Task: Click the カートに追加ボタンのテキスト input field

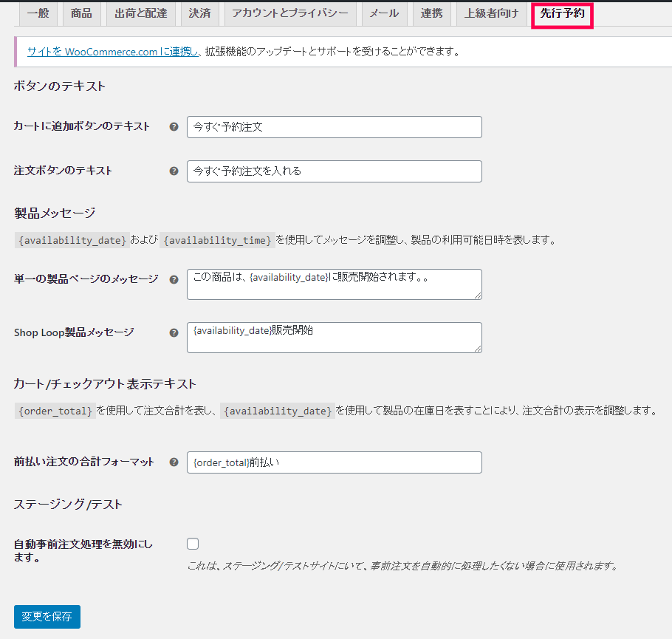Action: [x=334, y=127]
